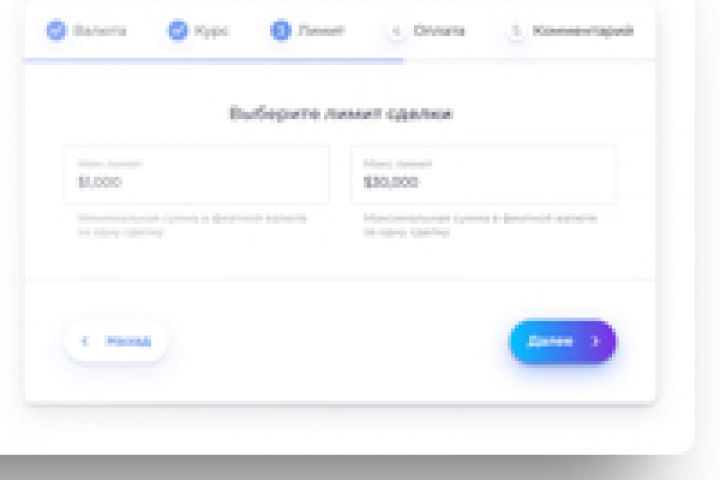Screen dimensions: 720x480
Task: Click the $30,000 maximum value text
Action: [391, 182]
